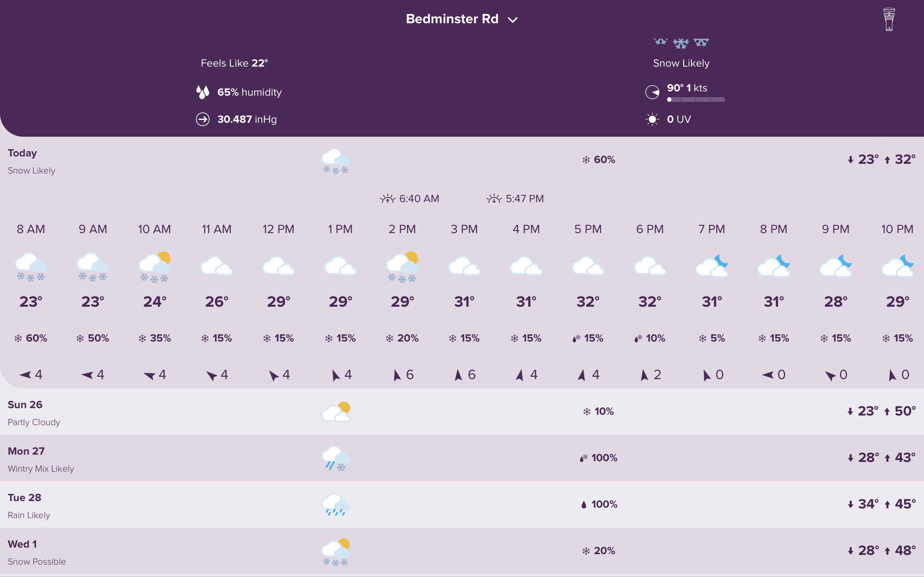The image size is (924, 577).
Task: Click the weather station icon
Action: point(889,19)
